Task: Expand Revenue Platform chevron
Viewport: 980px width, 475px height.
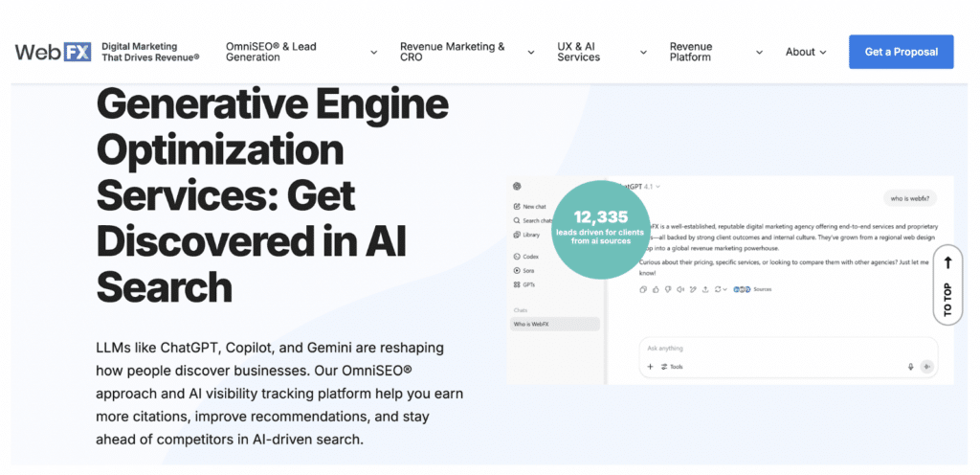Action: (x=759, y=53)
